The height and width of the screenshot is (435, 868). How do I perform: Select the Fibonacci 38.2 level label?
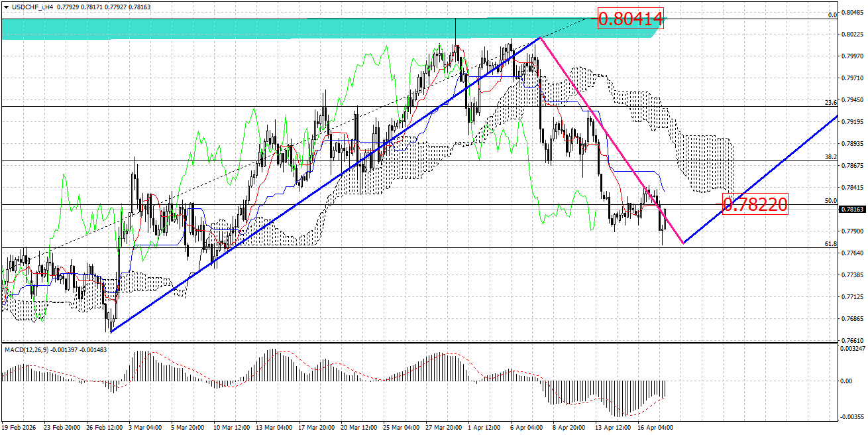pos(831,157)
